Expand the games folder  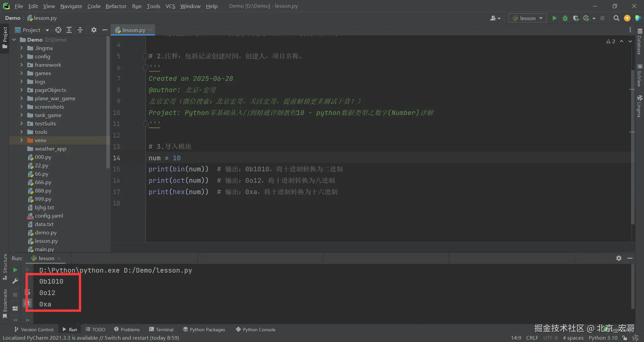[x=21, y=73]
